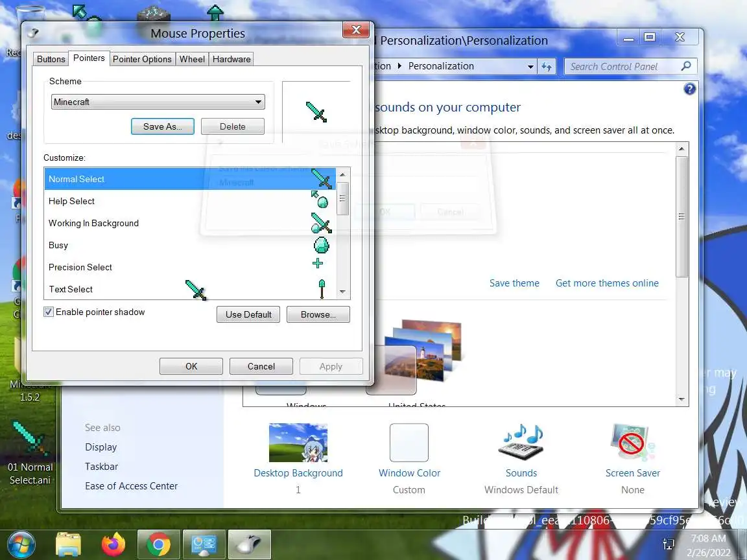Open Google Chrome from the taskbar
Image resolution: width=747 pixels, height=560 pixels.
[159, 544]
